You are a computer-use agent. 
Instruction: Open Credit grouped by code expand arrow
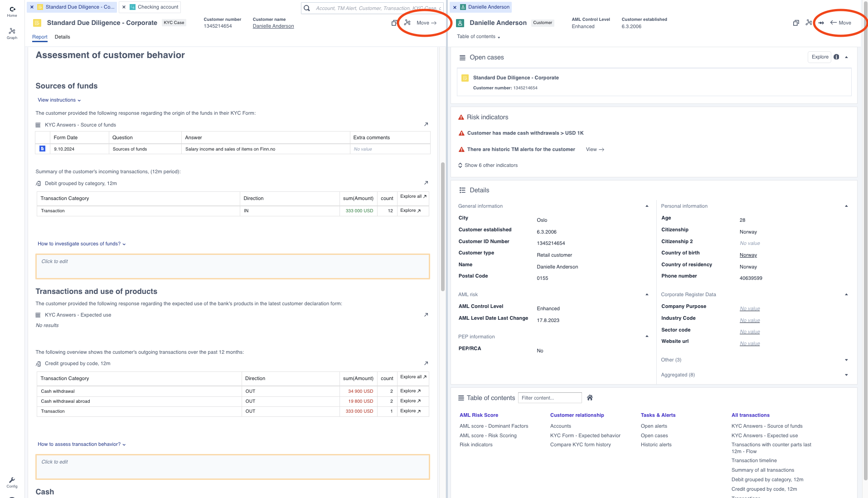[426, 363]
